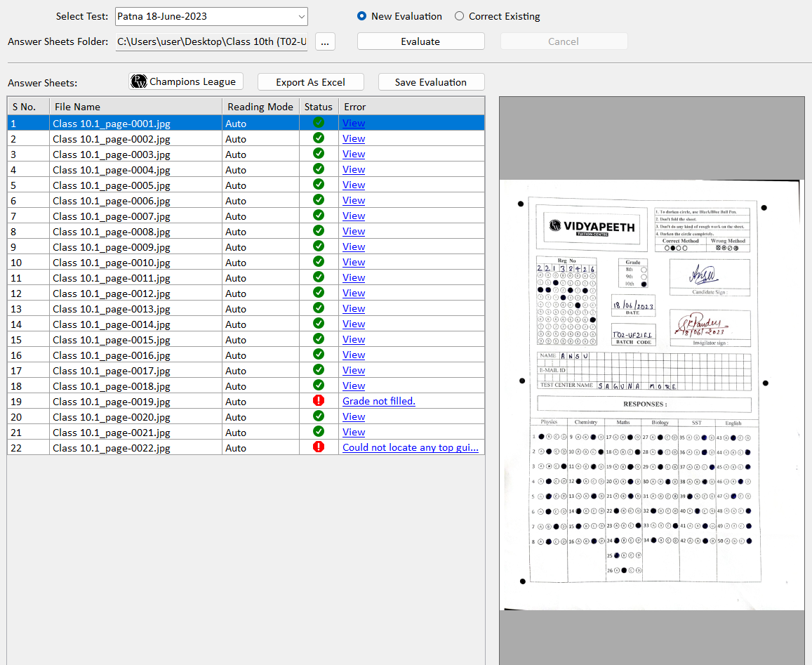Click the logo icon on Champions League button

coord(140,81)
